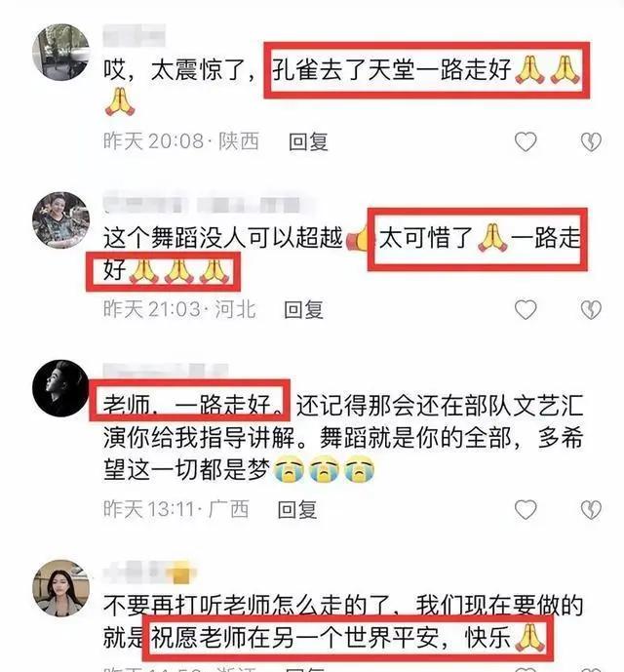This screenshot has height=672, width=624.
Task: Reply (回复) to the 20:08 Shaanxi comment
Action: (308, 141)
